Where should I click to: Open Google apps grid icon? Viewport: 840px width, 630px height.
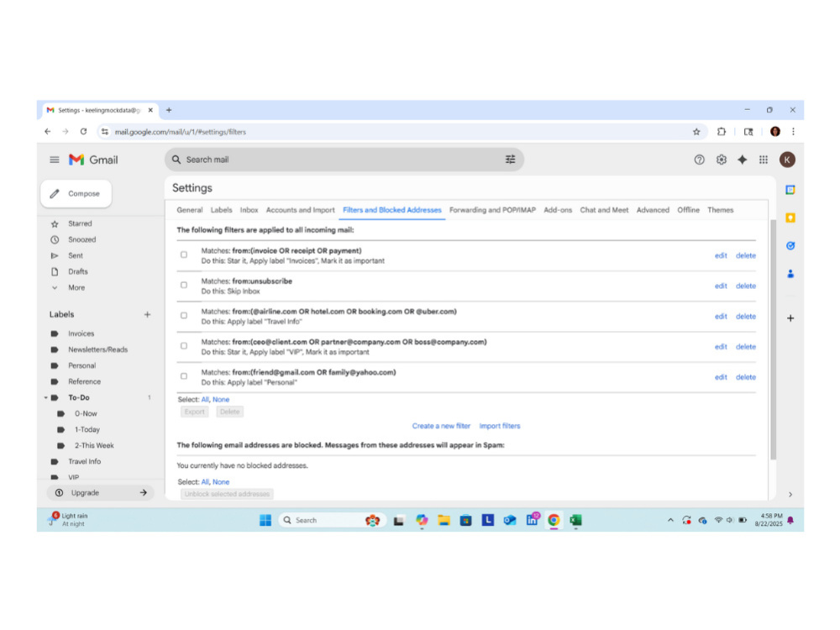pyautogui.click(x=764, y=160)
